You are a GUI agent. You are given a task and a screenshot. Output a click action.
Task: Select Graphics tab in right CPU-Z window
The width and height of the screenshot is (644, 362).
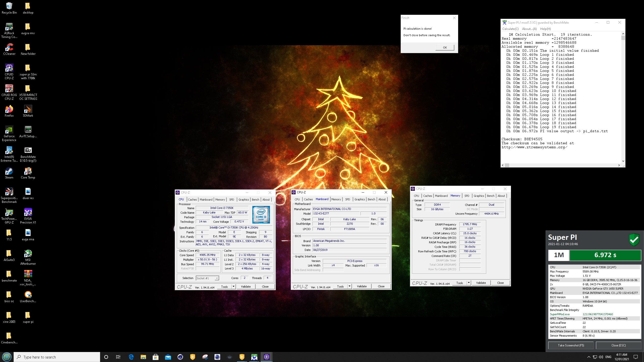click(479, 196)
